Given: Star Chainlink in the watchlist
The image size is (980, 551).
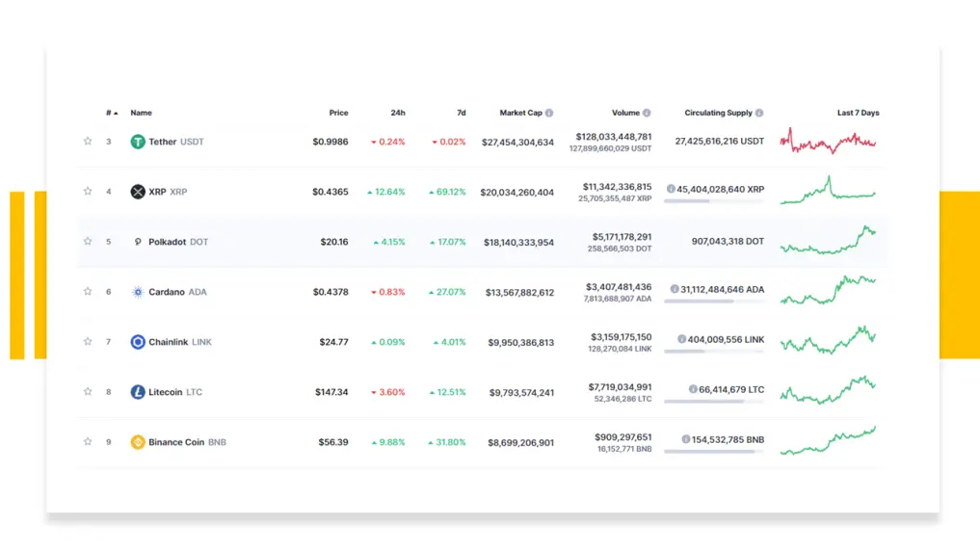Looking at the screenshot, I should (x=88, y=341).
